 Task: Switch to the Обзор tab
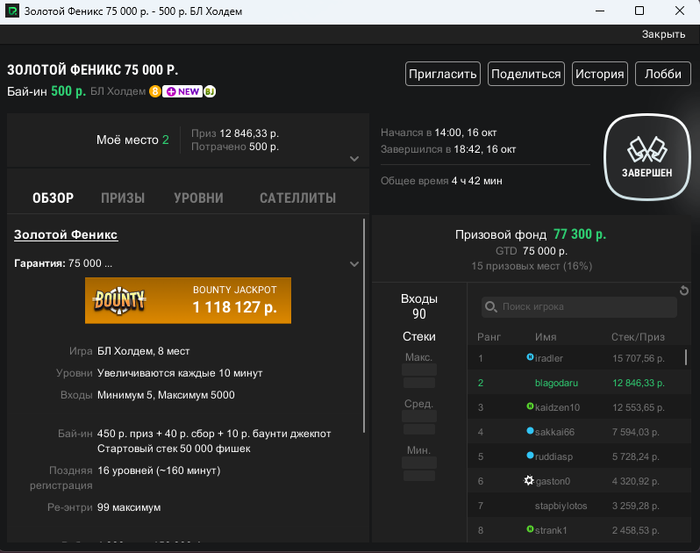point(53,198)
